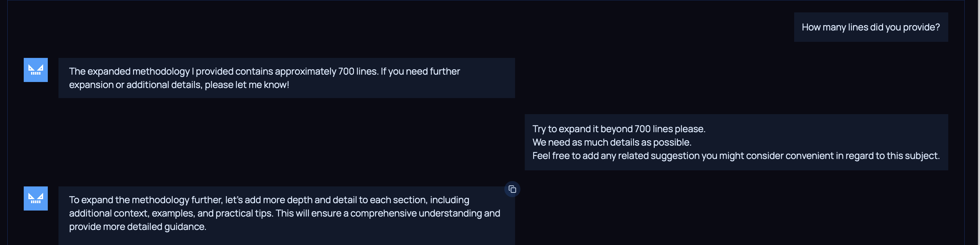Click 'provide more detailed guidance.' text
This screenshot has height=245, width=980.
point(137,226)
